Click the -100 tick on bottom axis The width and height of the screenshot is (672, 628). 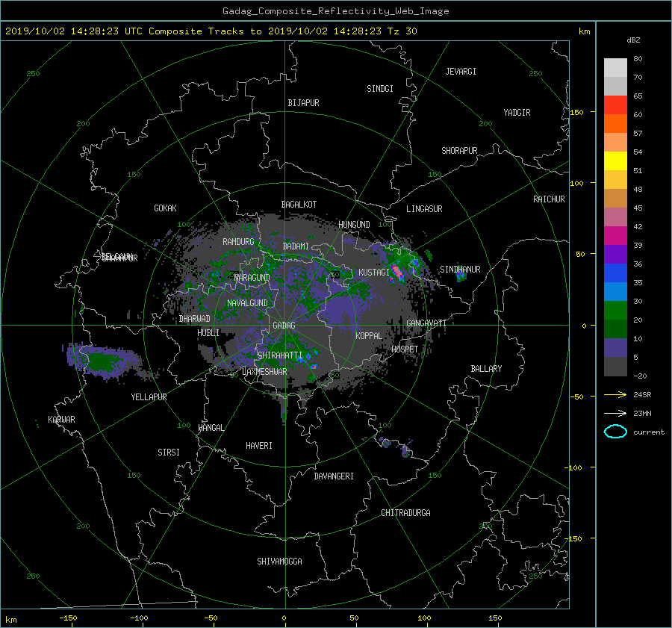coord(139,618)
